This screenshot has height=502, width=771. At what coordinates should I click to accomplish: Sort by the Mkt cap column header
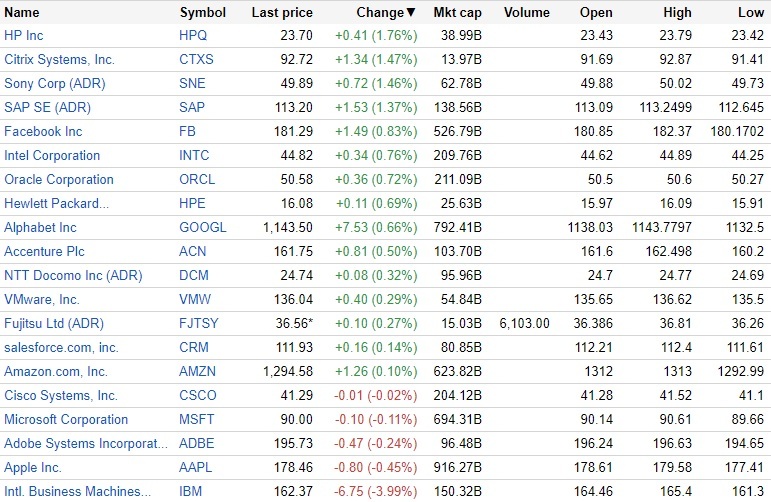(457, 13)
